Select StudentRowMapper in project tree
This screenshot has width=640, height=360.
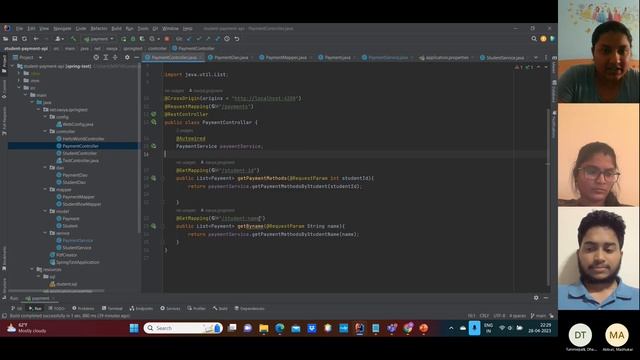tap(81, 204)
